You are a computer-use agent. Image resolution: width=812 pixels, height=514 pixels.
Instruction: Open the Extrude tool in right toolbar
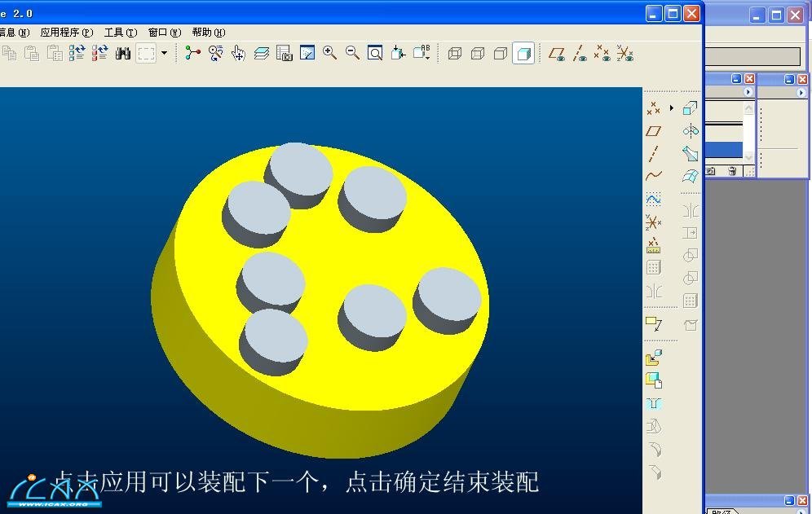tap(691, 108)
